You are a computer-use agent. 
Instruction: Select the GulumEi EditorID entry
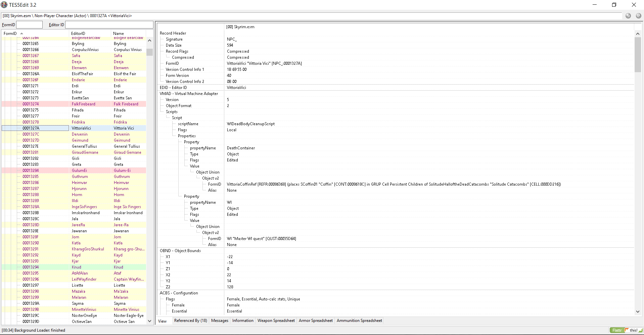pos(79,171)
